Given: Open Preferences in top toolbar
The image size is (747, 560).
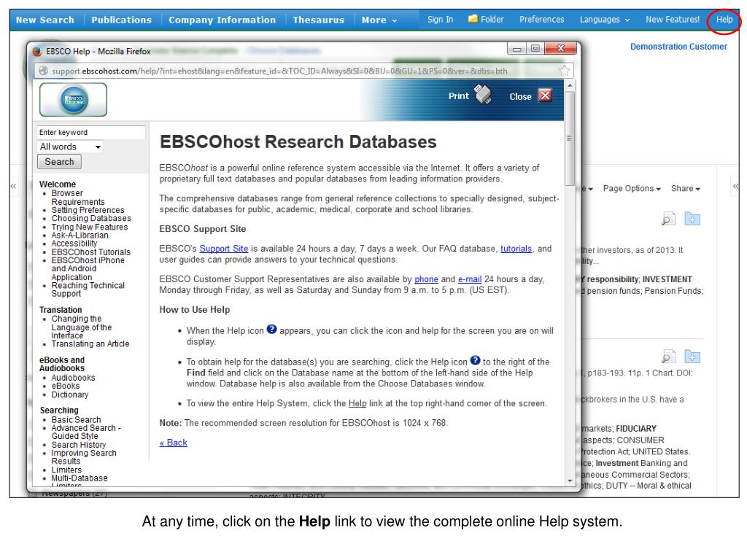Looking at the screenshot, I should (x=542, y=20).
